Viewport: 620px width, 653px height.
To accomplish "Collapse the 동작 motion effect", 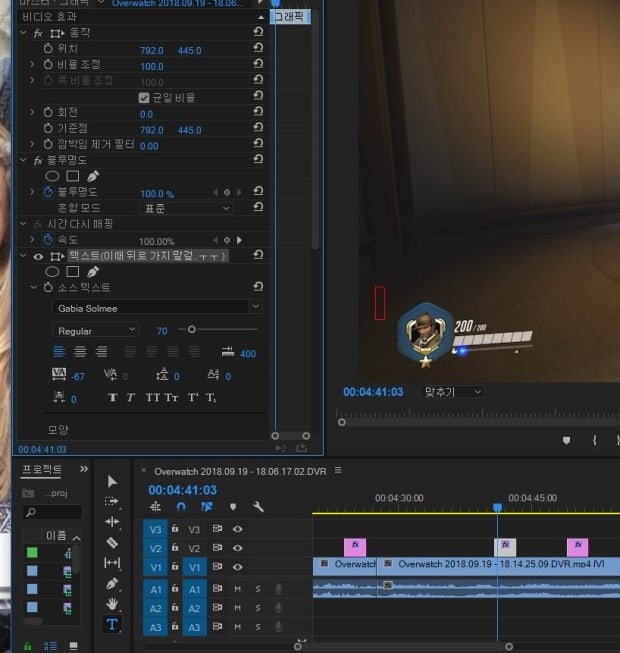I will pyautogui.click(x=24, y=32).
